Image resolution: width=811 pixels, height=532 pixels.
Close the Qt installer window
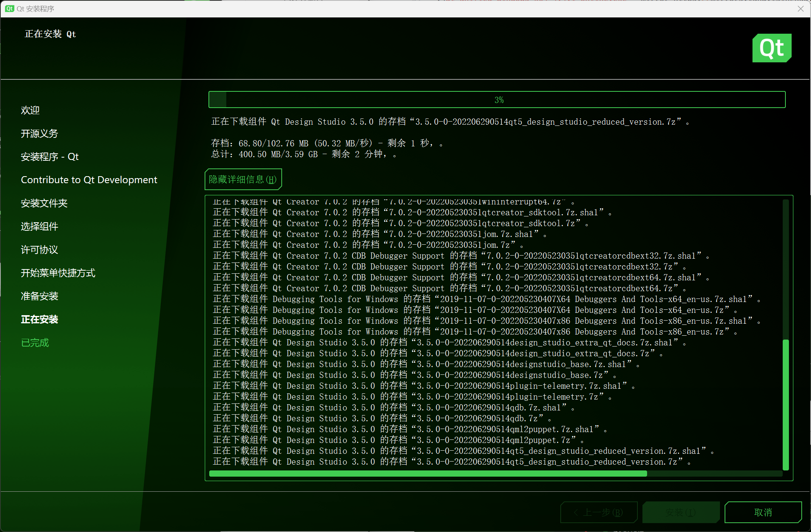801,9
